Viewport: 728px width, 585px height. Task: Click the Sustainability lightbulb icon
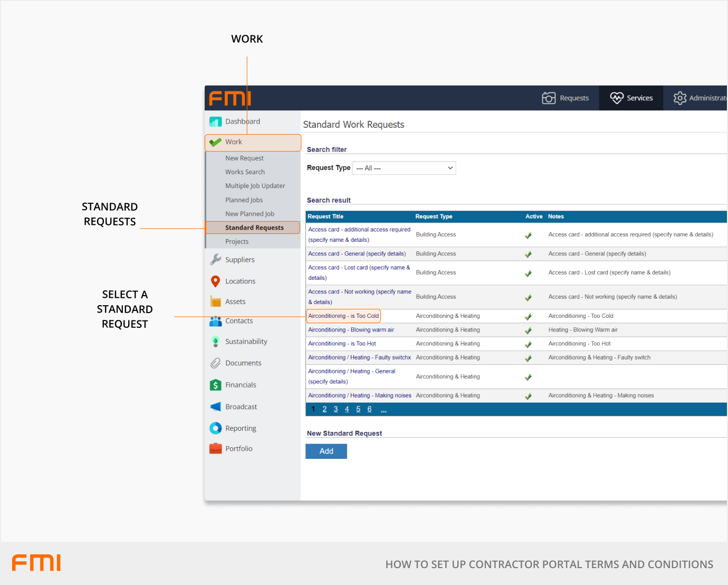[215, 342]
